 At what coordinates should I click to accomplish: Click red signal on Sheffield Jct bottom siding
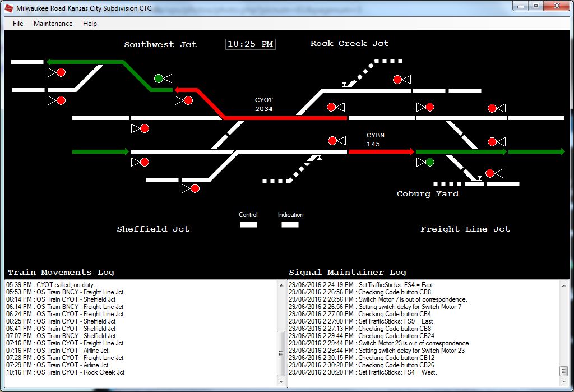point(195,188)
